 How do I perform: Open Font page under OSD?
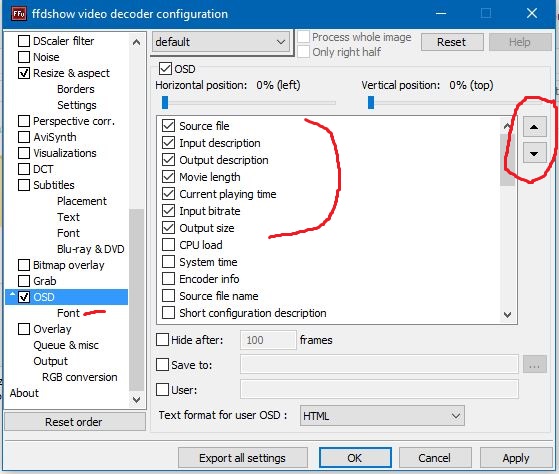click(x=68, y=313)
